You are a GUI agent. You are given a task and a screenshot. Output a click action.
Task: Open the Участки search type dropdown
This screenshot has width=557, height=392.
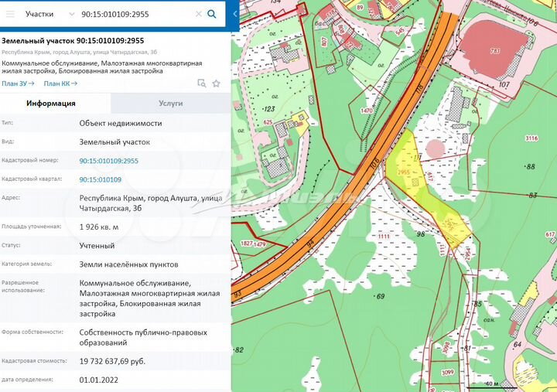[50, 14]
